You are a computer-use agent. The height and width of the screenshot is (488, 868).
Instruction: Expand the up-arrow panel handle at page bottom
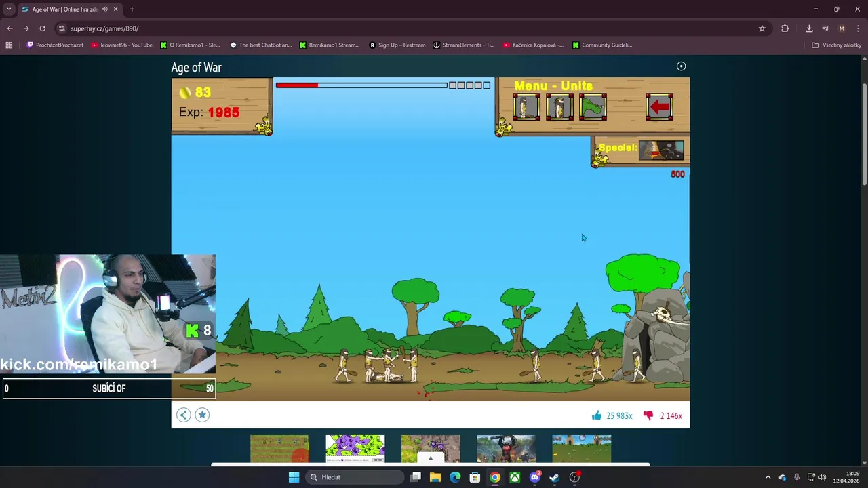tap(430, 458)
